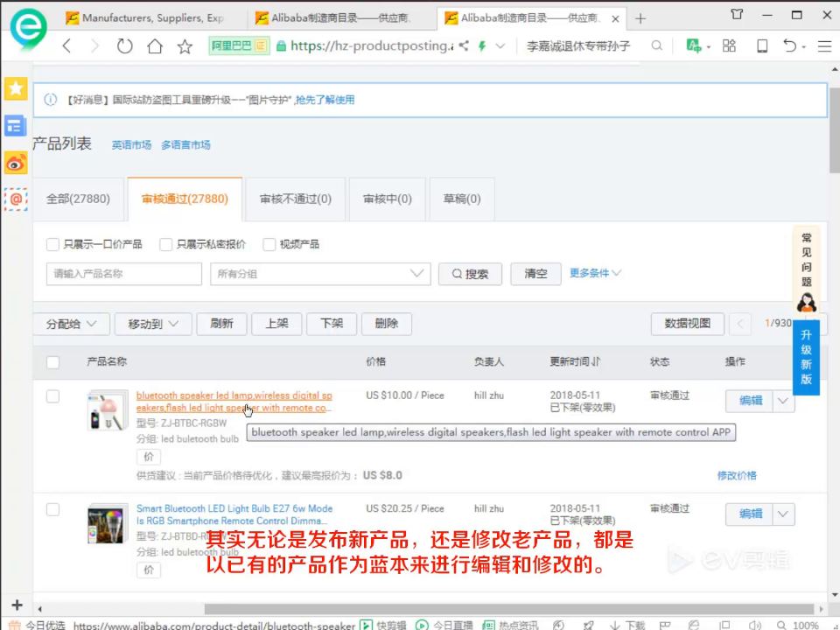Expand the arrow next to second product 编辑
The width and height of the screenshot is (840, 630).
coord(783,514)
